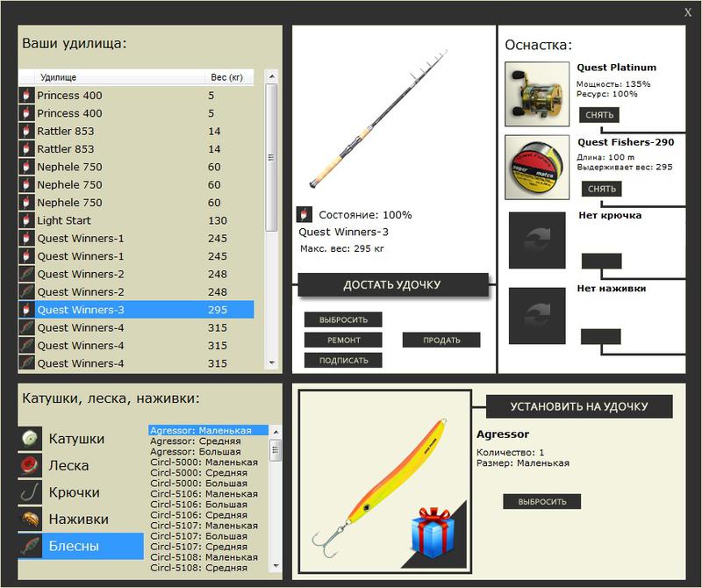702x588 pixels.
Task: Open the Леска line category icon
Action: pos(30,465)
